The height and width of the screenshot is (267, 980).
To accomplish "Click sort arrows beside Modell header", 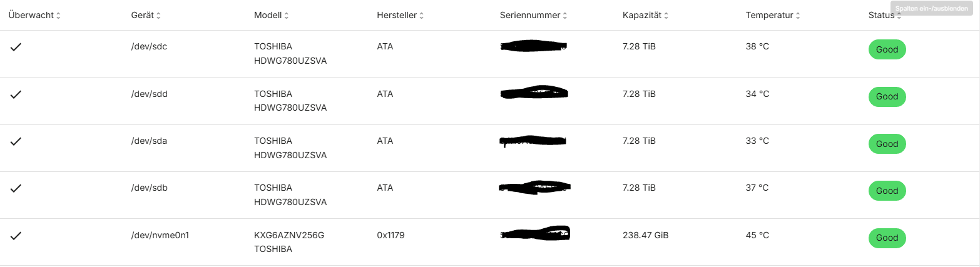I will (286, 16).
